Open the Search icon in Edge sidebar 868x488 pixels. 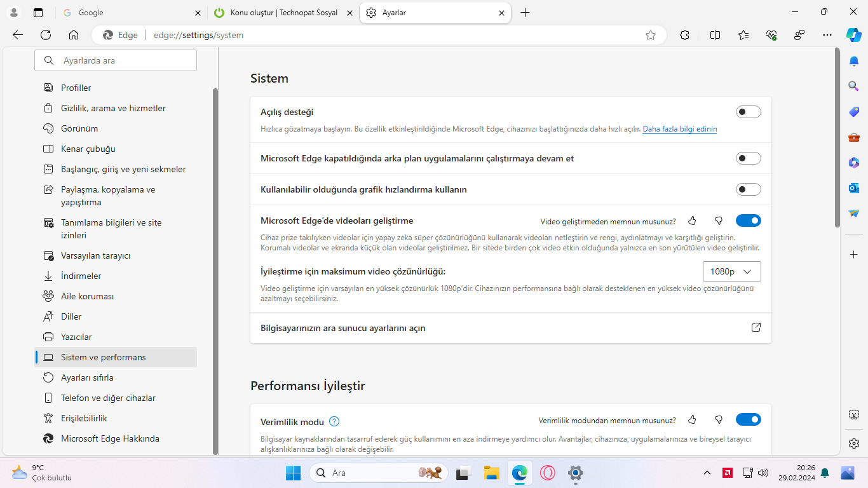click(x=854, y=86)
